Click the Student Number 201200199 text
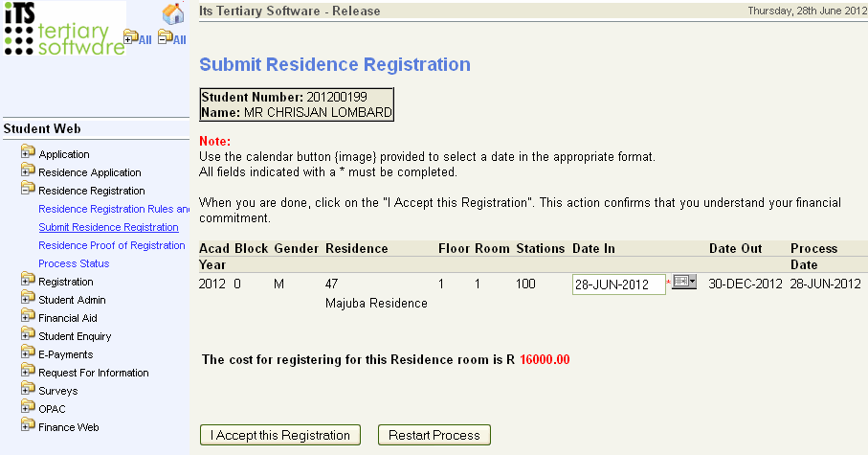The width and height of the screenshot is (868, 455). [284, 97]
